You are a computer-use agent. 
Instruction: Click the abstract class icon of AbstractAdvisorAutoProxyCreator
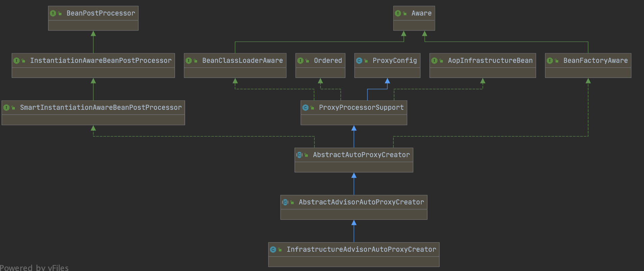click(x=285, y=202)
